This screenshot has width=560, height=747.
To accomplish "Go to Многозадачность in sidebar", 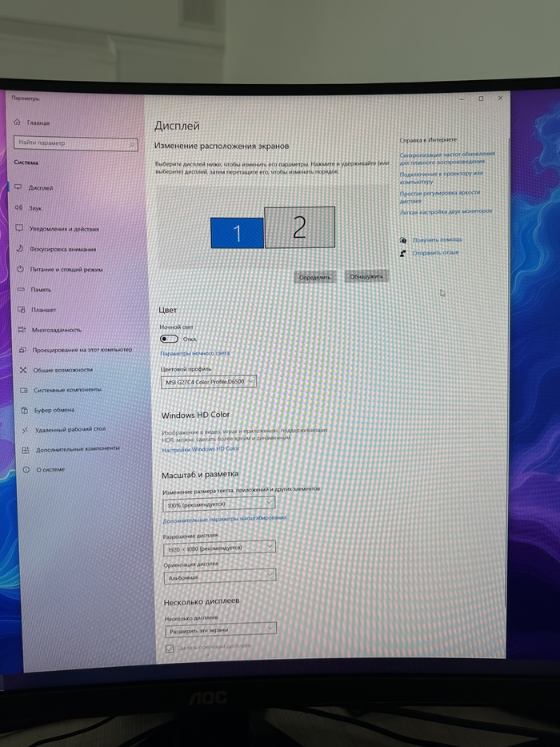I will point(56,329).
